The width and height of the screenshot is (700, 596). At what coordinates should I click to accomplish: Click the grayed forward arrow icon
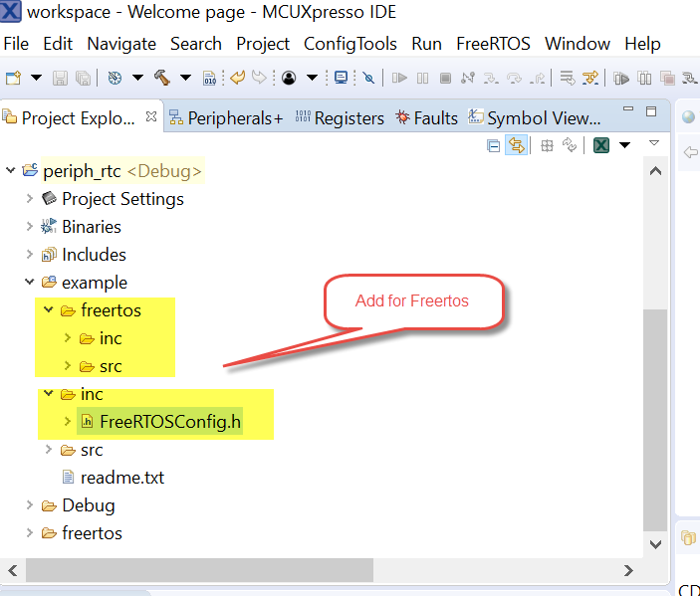click(259, 78)
